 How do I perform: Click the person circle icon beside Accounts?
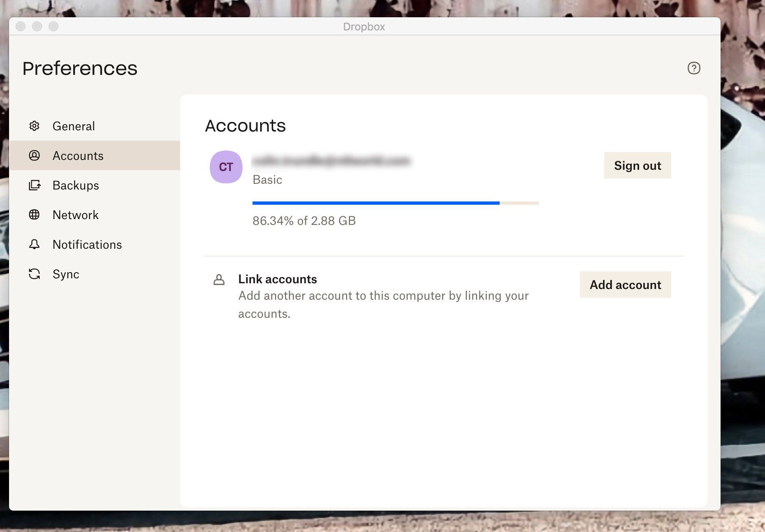(x=34, y=155)
